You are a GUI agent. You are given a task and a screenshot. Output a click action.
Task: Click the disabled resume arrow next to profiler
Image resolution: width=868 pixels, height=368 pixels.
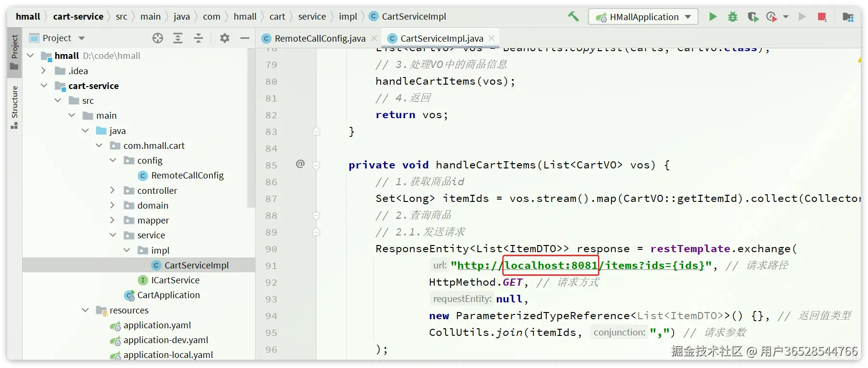point(802,17)
